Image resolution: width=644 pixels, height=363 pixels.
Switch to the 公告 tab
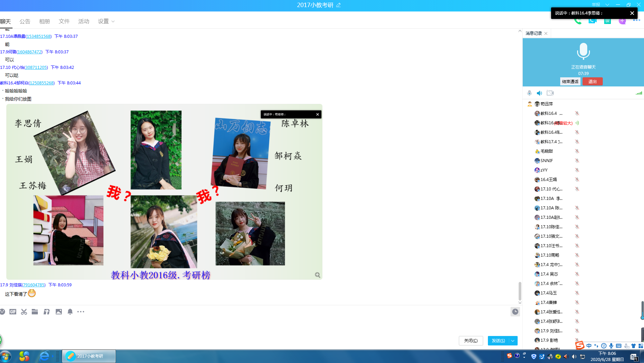25,21
